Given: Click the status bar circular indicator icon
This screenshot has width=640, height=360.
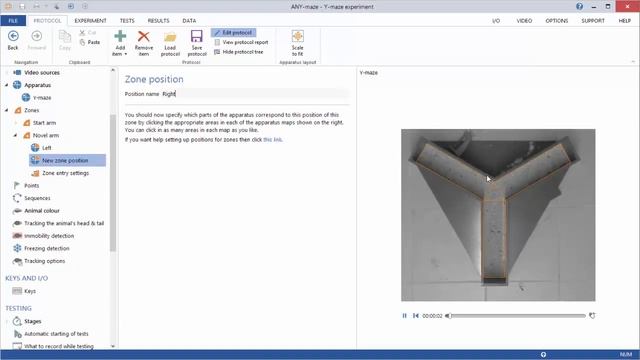Looking at the screenshot, I should pyautogui.click(x=543, y=355).
